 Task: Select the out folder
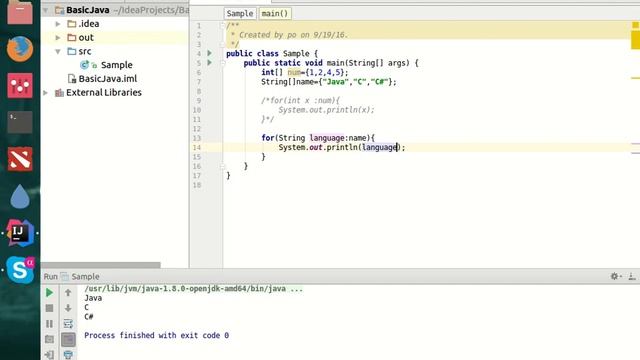(x=86, y=38)
